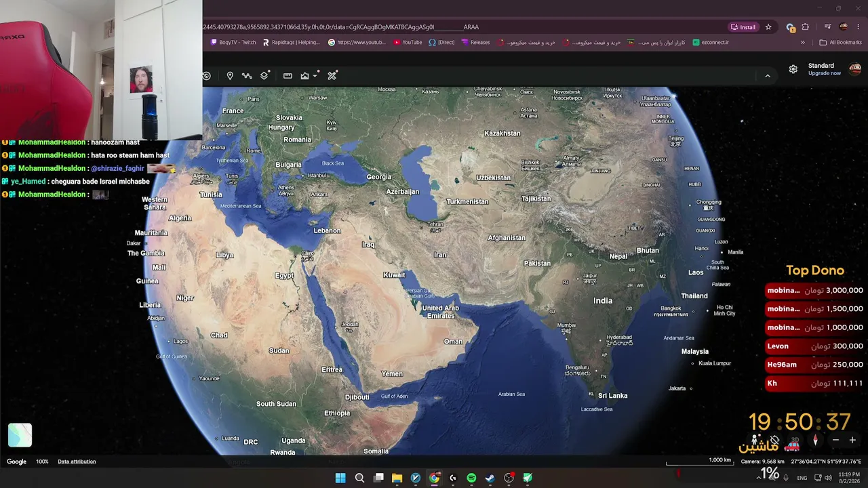868x488 pixels.
Task: Open the BogyTV - Twitch bookmark
Action: tap(233, 42)
